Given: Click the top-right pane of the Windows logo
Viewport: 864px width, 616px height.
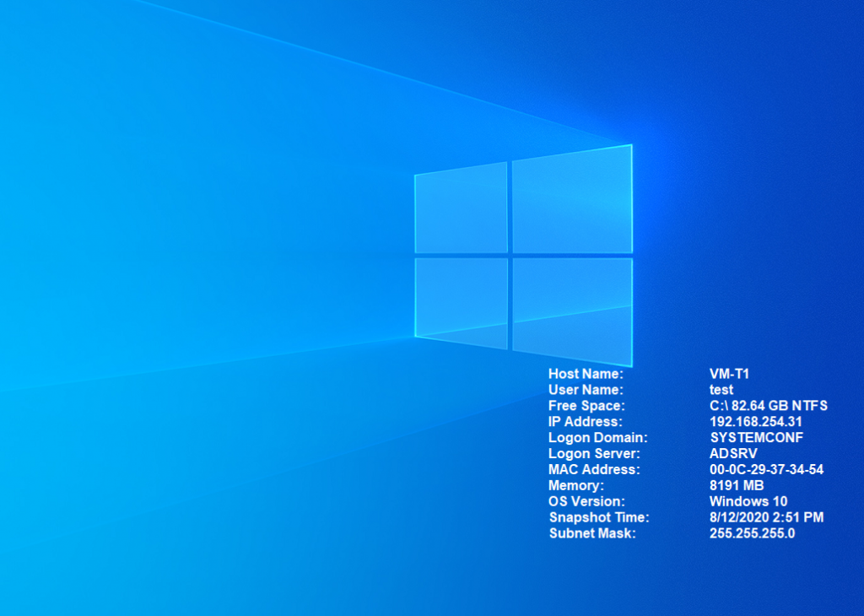Looking at the screenshot, I should tap(574, 201).
